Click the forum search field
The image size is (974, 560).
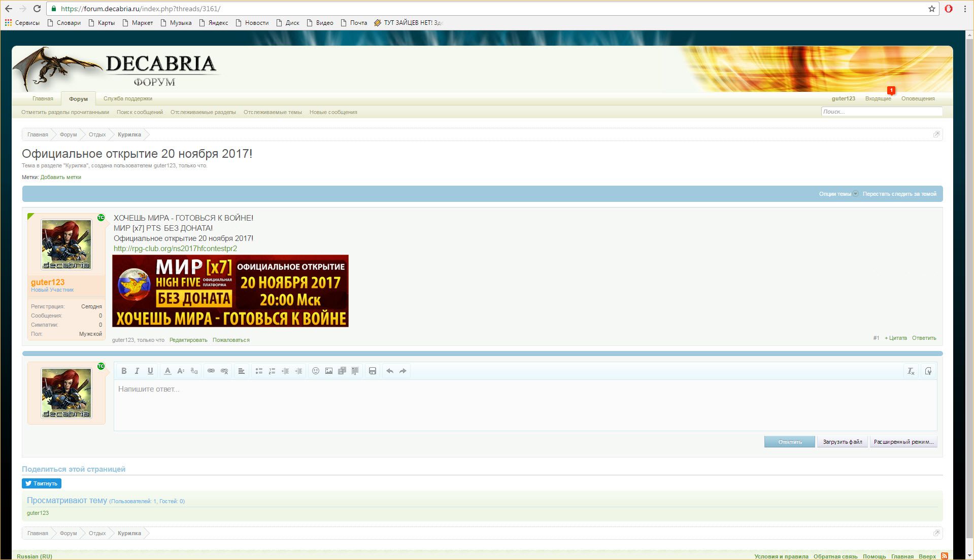882,112
